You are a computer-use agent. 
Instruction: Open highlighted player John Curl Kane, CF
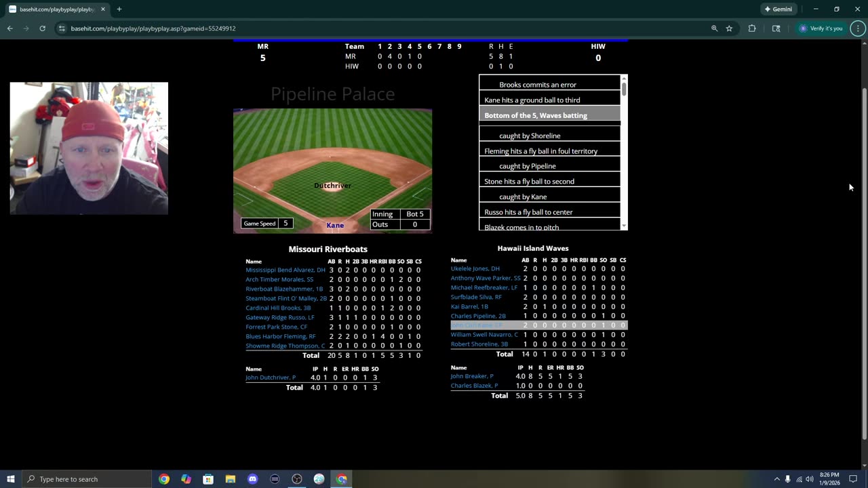[x=477, y=325]
